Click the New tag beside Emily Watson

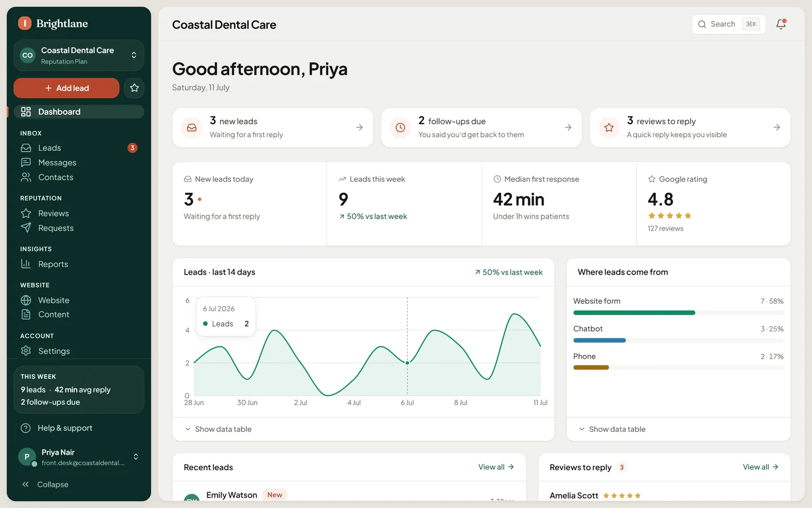pyautogui.click(x=275, y=495)
